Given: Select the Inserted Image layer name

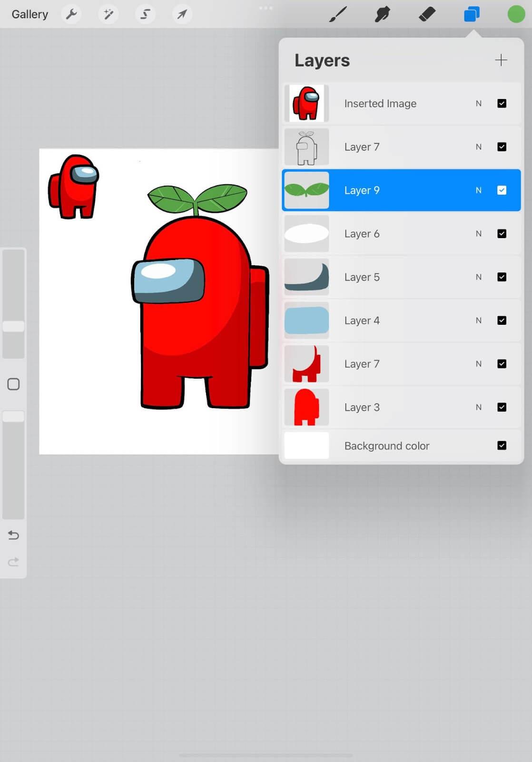Looking at the screenshot, I should (x=380, y=103).
